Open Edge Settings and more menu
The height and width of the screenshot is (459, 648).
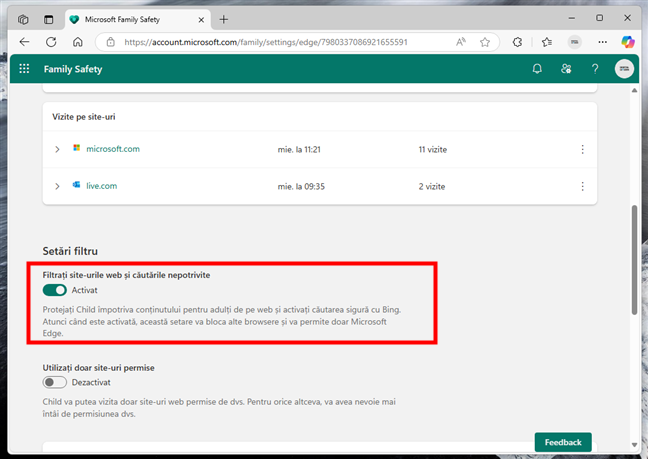(603, 42)
